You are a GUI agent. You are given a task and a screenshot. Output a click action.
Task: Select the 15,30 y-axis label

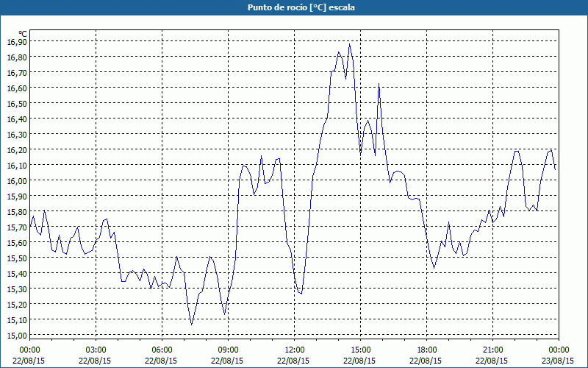17,289
